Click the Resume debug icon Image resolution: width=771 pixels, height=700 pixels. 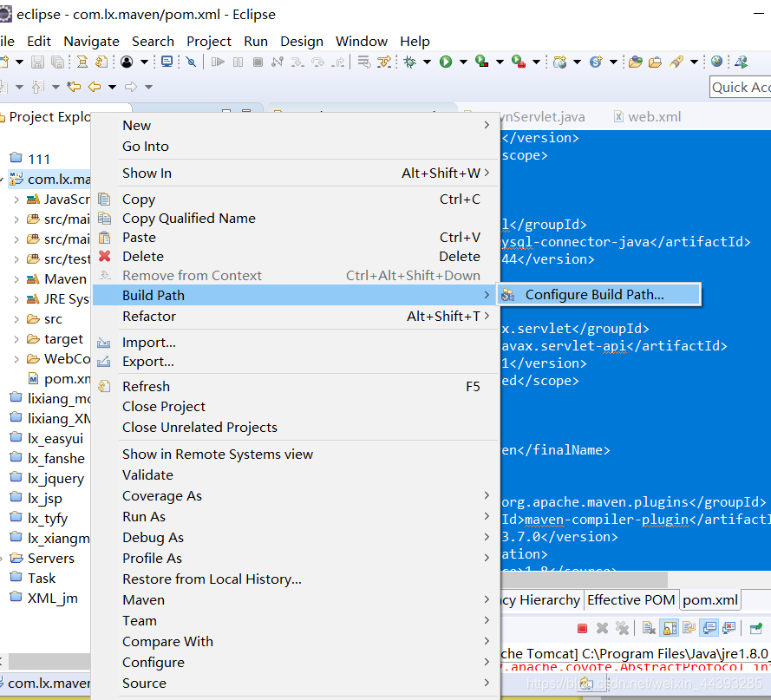tap(218, 62)
